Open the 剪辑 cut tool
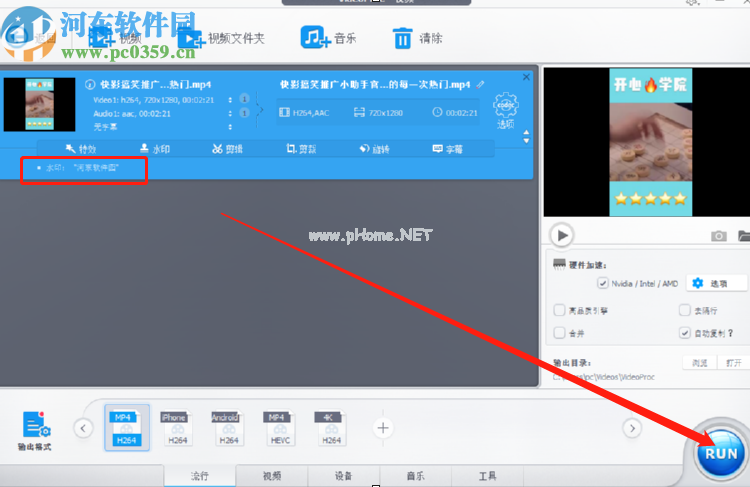Screen dimensions: 750x487 coord(227,149)
